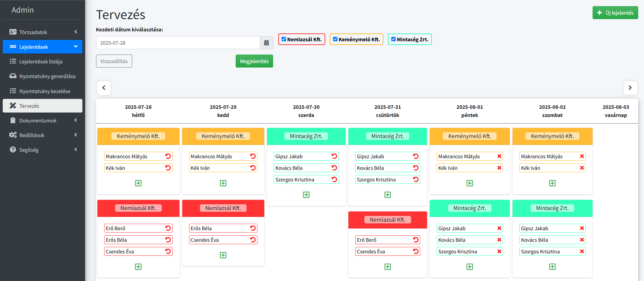644x281 pixels.
Task: Go to previous week with left arrow
Action: 104,88
